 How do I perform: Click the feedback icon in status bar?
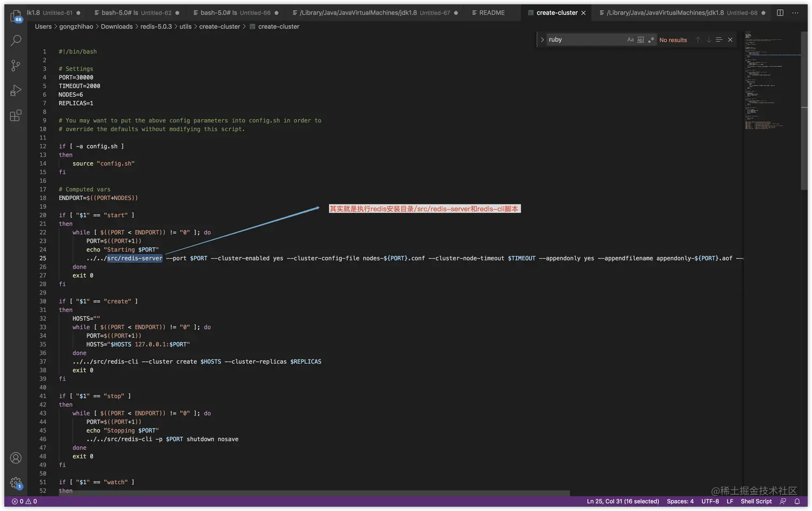783,501
